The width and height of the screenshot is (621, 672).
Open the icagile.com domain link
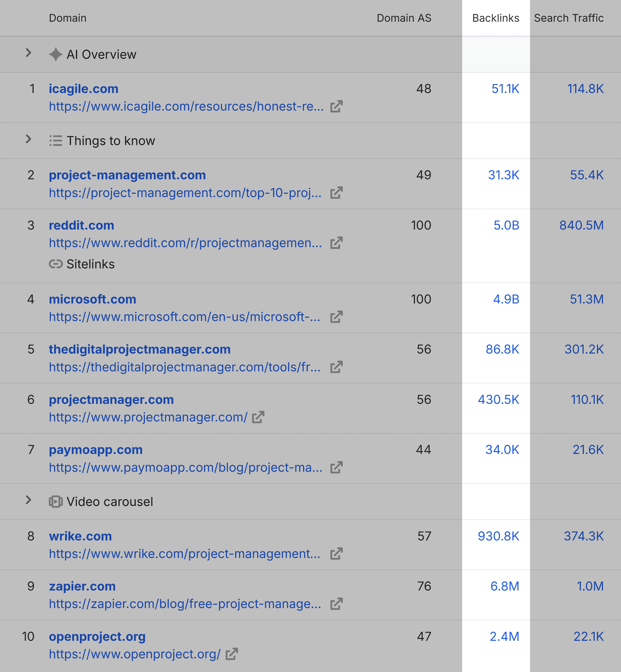click(x=84, y=89)
